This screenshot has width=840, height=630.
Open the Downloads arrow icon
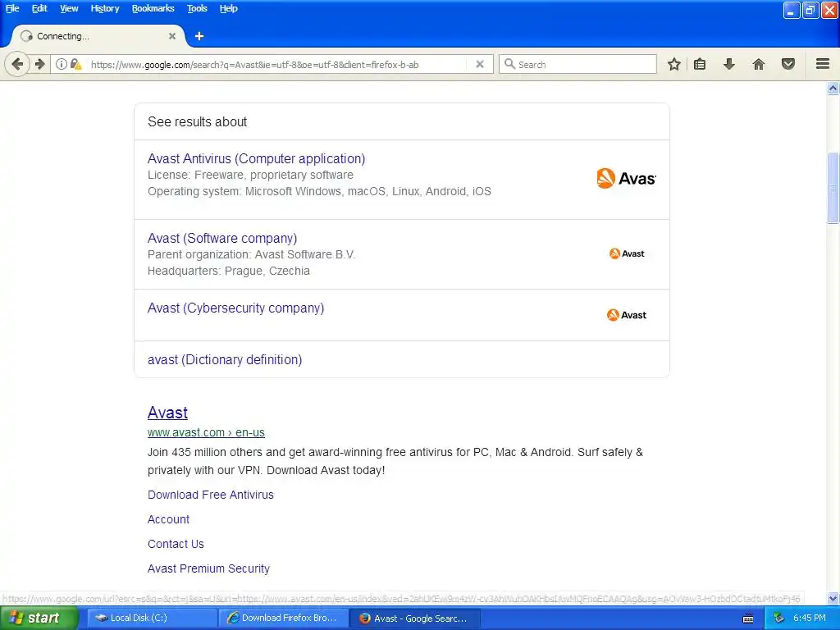click(x=729, y=64)
